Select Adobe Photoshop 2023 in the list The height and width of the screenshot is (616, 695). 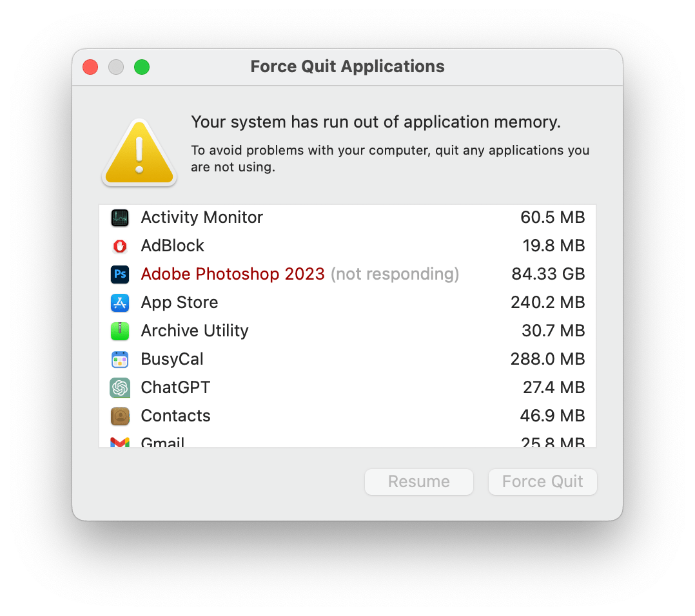pos(232,274)
